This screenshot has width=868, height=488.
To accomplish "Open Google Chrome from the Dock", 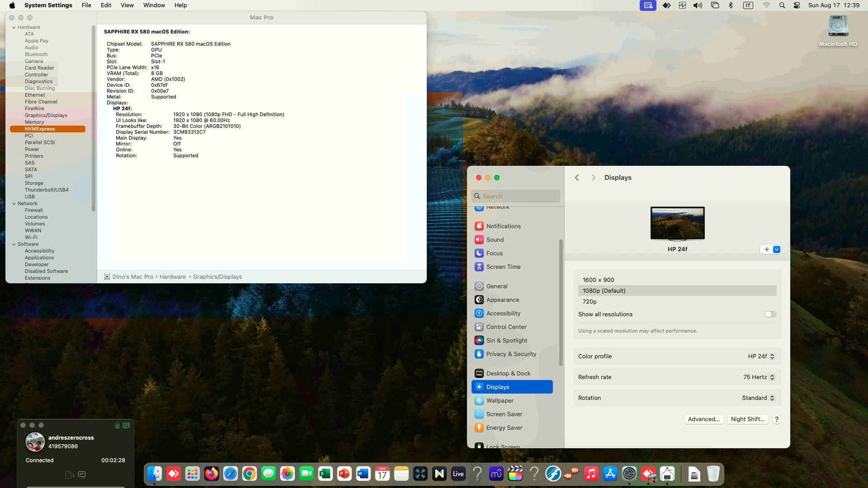I will 250,474.
